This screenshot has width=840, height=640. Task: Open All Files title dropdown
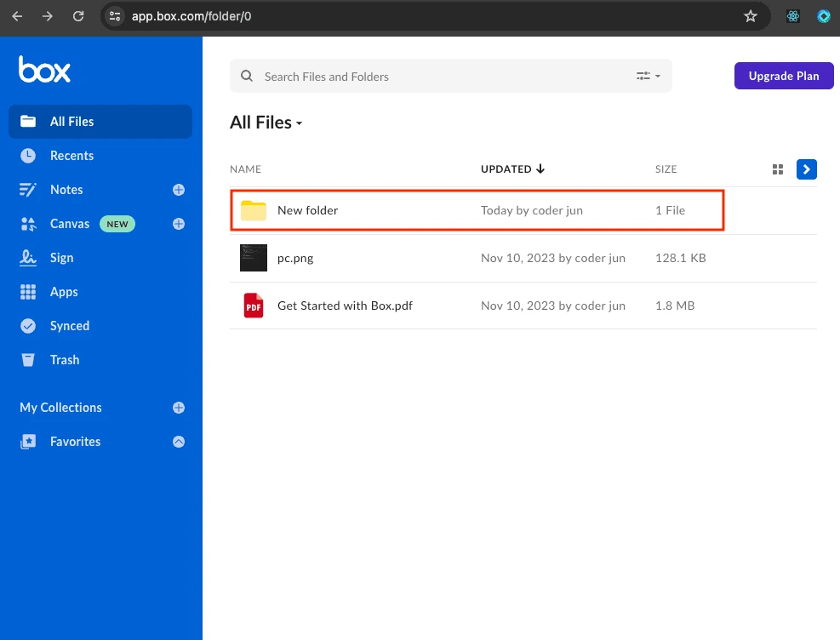[x=266, y=123]
